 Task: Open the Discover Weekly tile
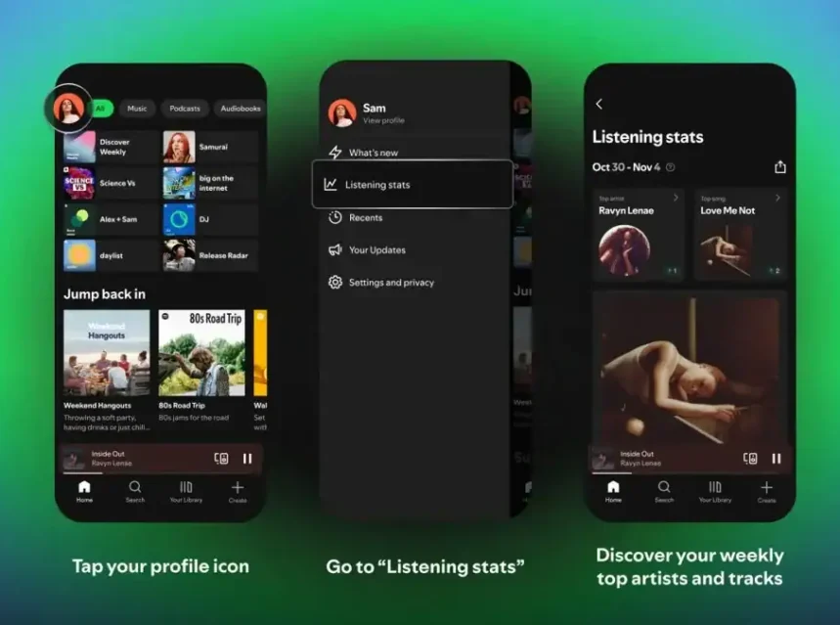[x=111, y=147]
